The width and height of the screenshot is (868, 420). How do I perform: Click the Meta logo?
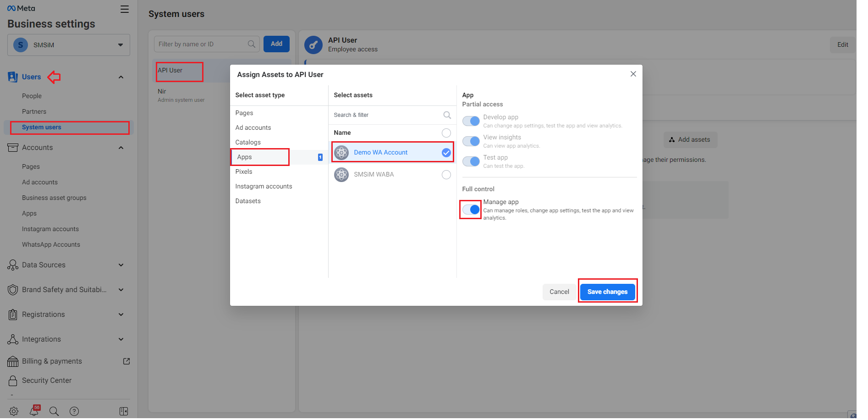click(x=21, y=8)
